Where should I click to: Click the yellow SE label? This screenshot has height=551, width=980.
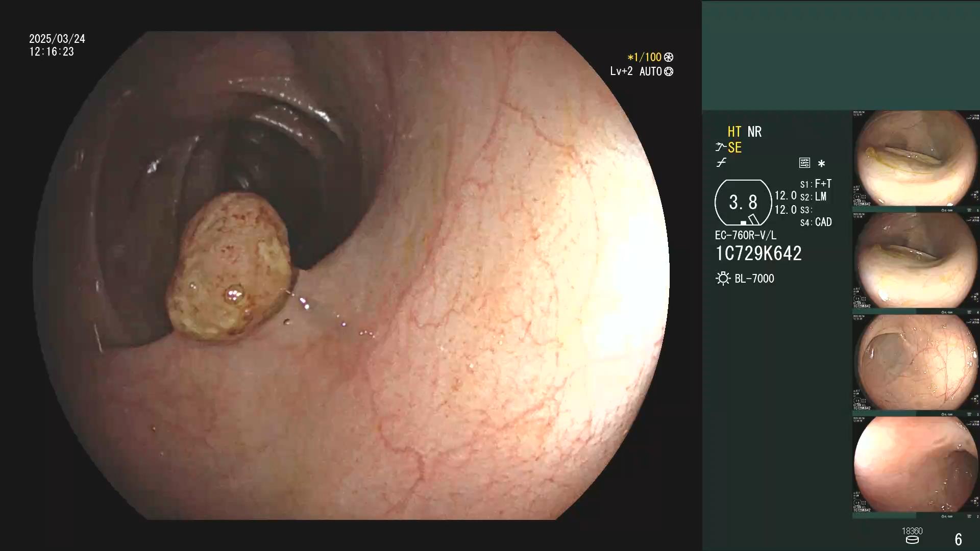(x=734, y=148)
